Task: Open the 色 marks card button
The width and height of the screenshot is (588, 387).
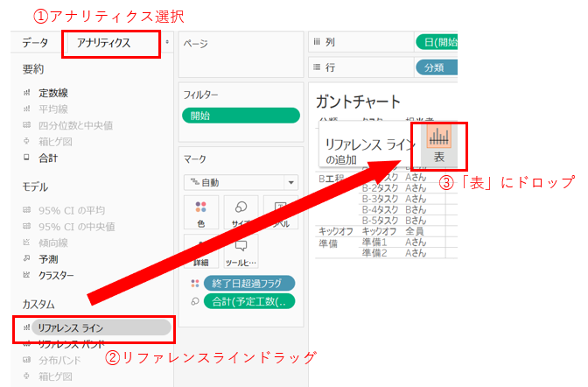Action: [x=201, y=213]
